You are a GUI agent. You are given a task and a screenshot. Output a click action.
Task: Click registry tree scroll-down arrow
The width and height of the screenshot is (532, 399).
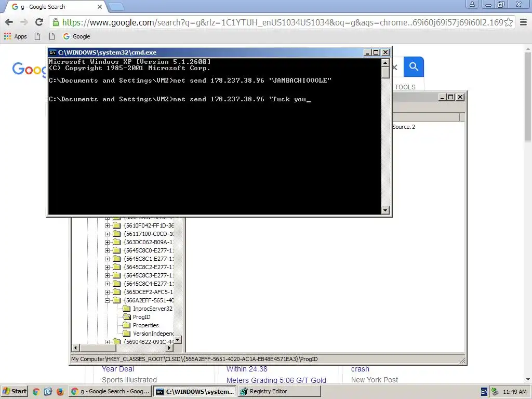tap(178, 339)
